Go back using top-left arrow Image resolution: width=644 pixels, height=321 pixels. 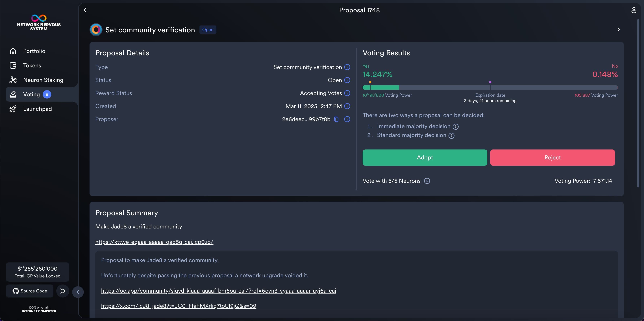pos(85,10)
